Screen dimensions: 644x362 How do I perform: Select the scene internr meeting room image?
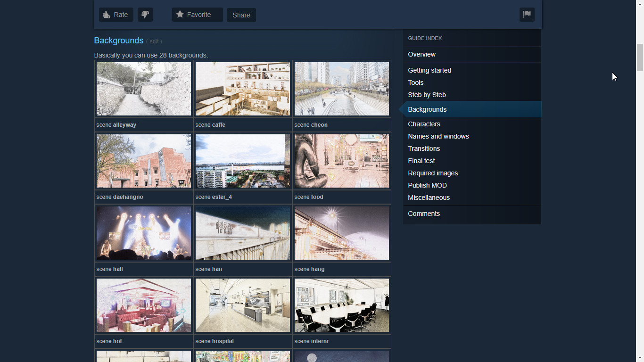coord(342,305)
